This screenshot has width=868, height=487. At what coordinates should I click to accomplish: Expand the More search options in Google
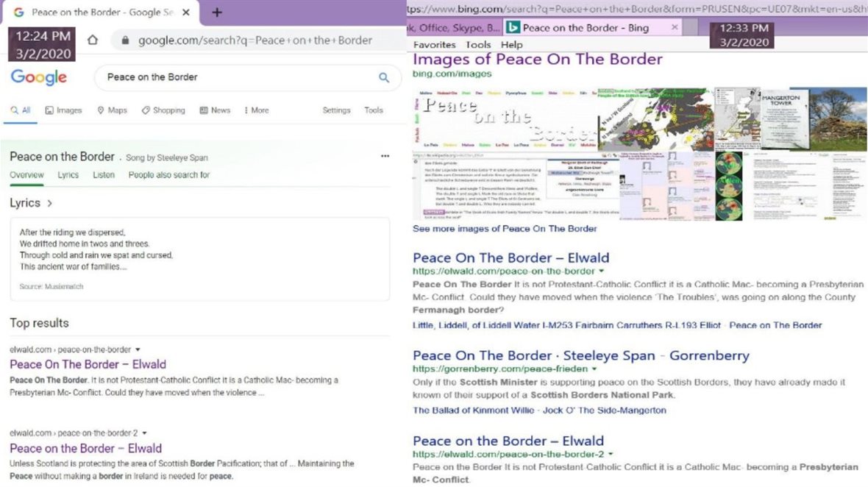[256, 110]
